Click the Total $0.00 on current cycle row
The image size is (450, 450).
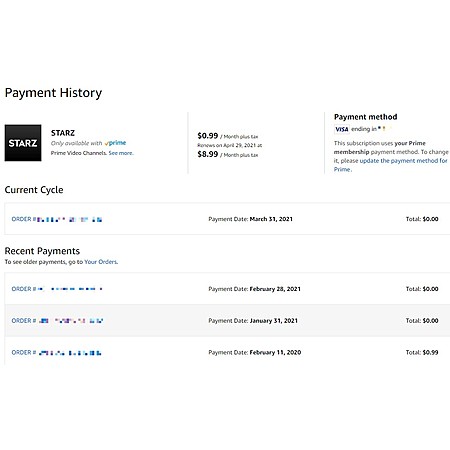tap(422, 219)
